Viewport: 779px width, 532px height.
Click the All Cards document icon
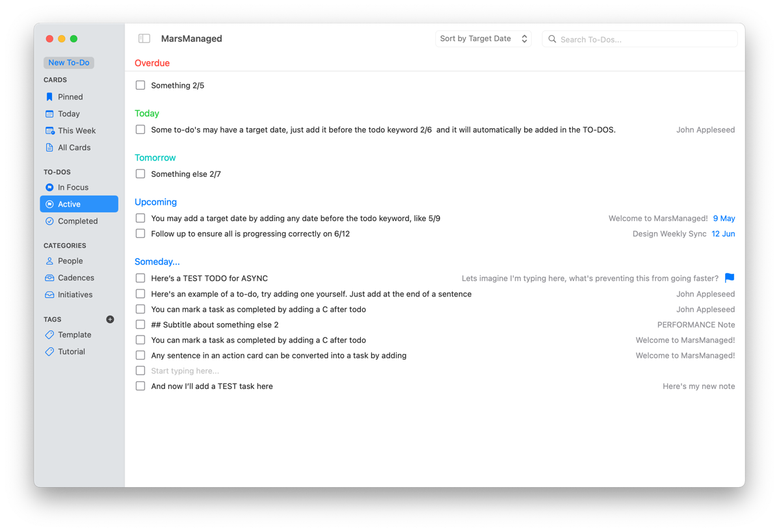pos(49,148)
